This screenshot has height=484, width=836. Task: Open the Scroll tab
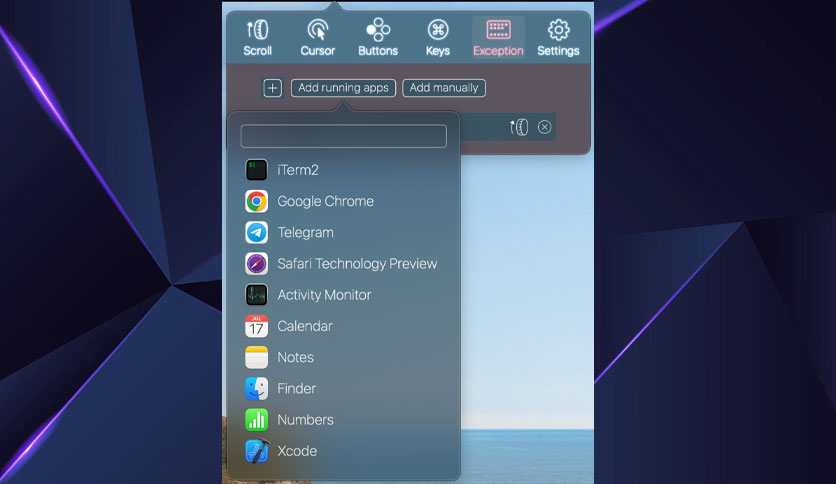point(258,38)
